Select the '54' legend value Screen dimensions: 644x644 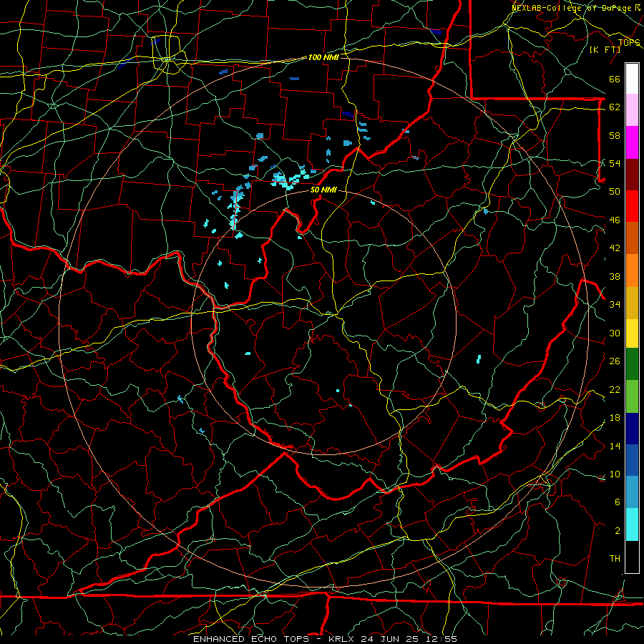[x=615, y=163]
